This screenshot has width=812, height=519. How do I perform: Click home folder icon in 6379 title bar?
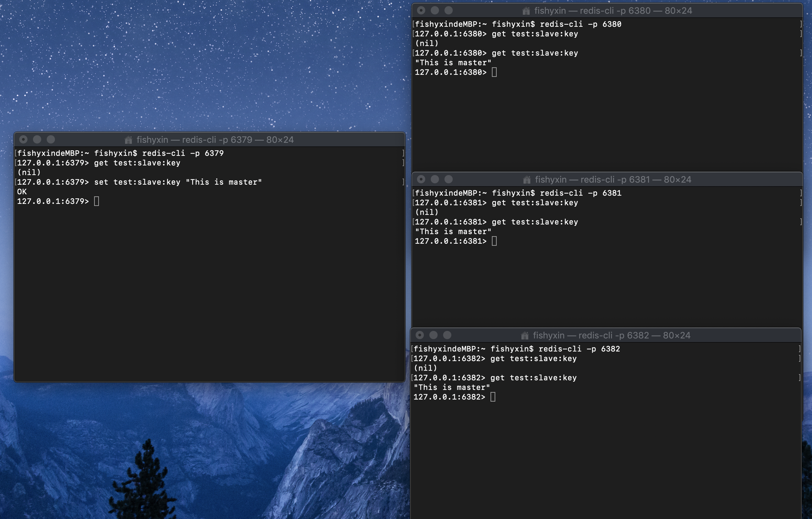(128, 140)
